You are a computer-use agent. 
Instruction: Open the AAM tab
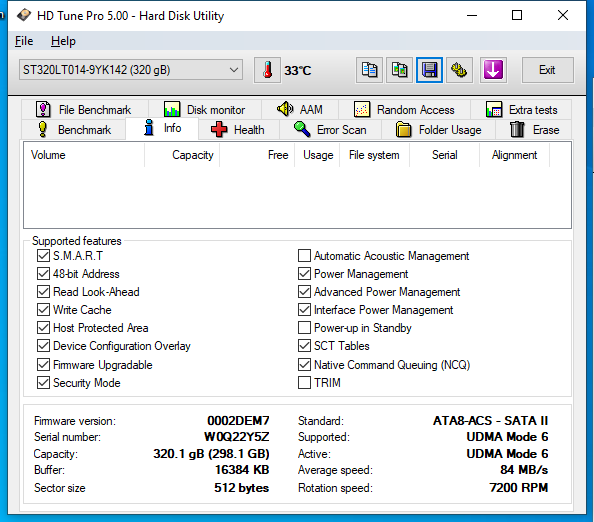click(300, 110)
